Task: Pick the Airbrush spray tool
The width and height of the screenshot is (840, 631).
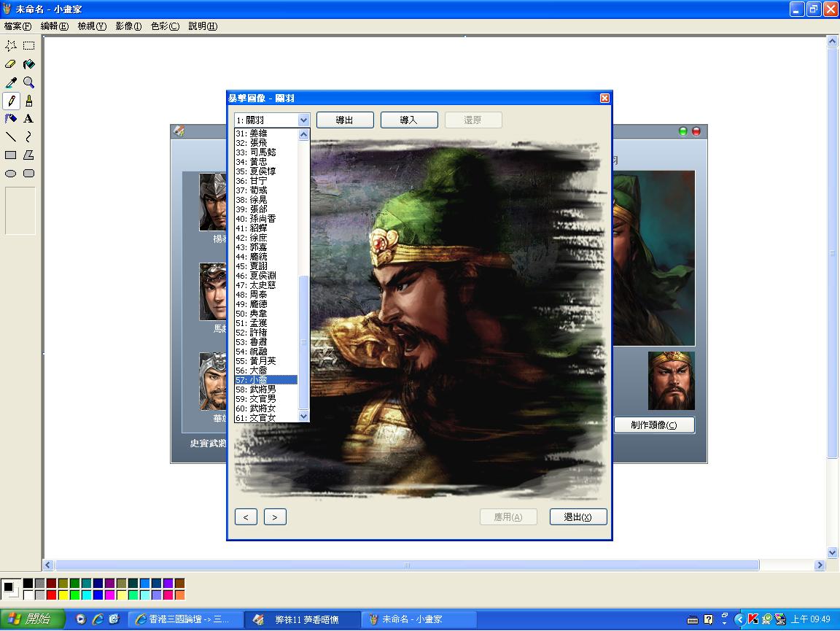Action: pyautogui.click(x=11, y=118)
